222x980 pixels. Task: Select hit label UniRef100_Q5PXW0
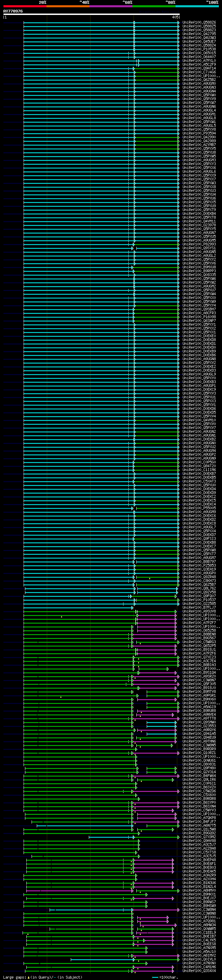click(199, 95)
